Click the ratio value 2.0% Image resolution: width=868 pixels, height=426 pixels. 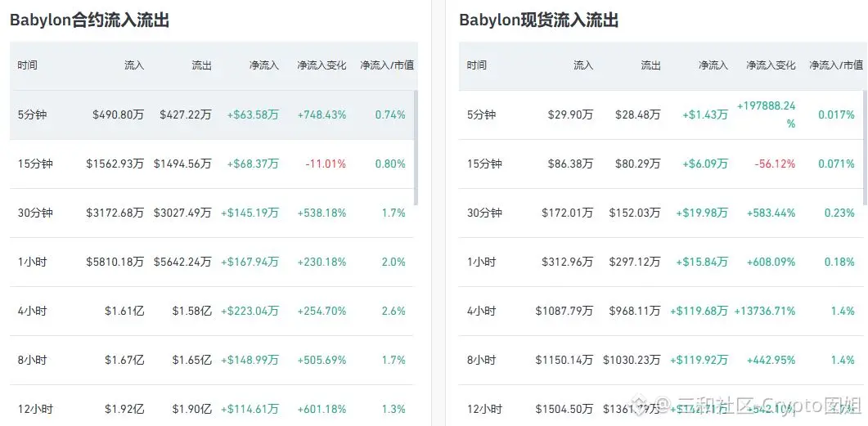394,262
